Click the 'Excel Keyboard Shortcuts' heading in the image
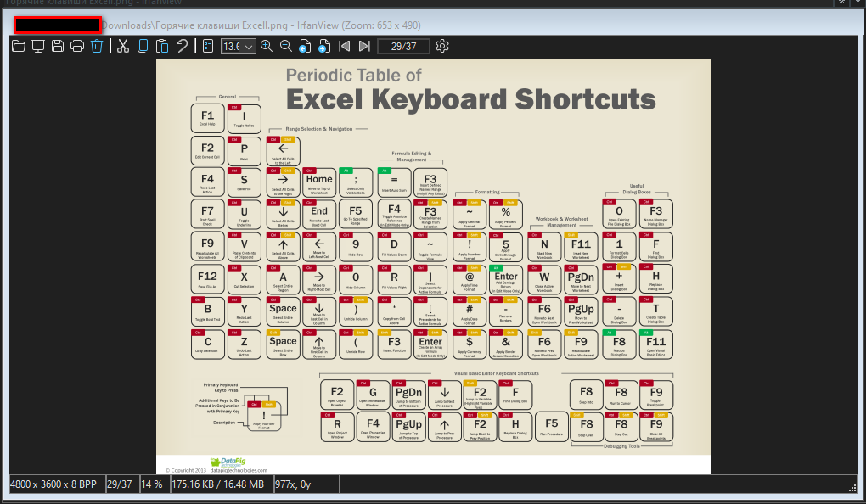866x504 pixels. (x=471, y=100)
